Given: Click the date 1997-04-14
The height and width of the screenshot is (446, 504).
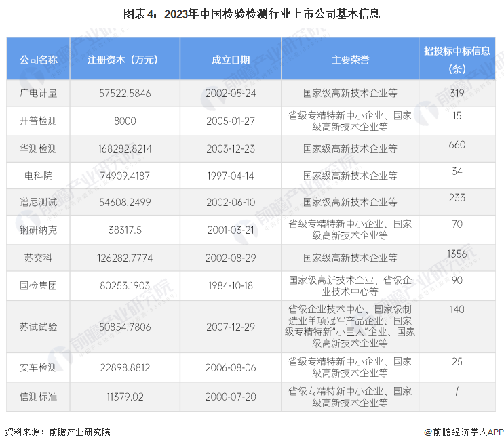Looking at the screenshot, I should point(231,176).
